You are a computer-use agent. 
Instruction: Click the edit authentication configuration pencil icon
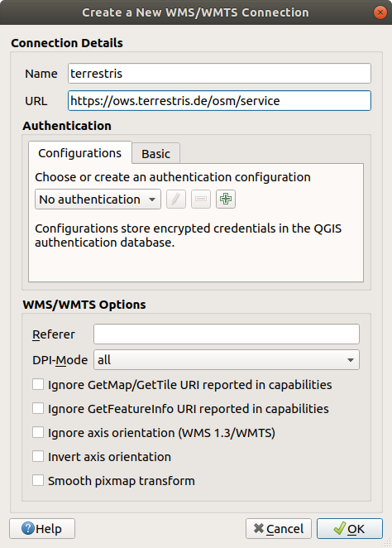[176, 199]
